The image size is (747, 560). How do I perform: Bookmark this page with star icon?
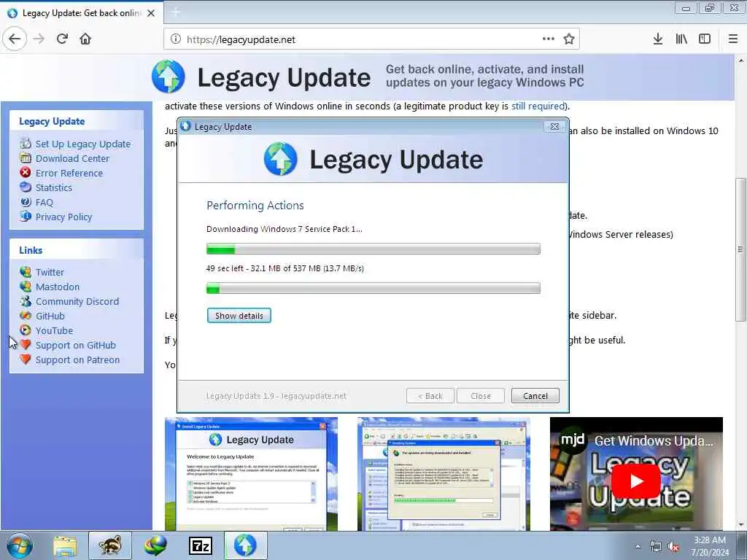pyautogui.click(x=569, y=39)
